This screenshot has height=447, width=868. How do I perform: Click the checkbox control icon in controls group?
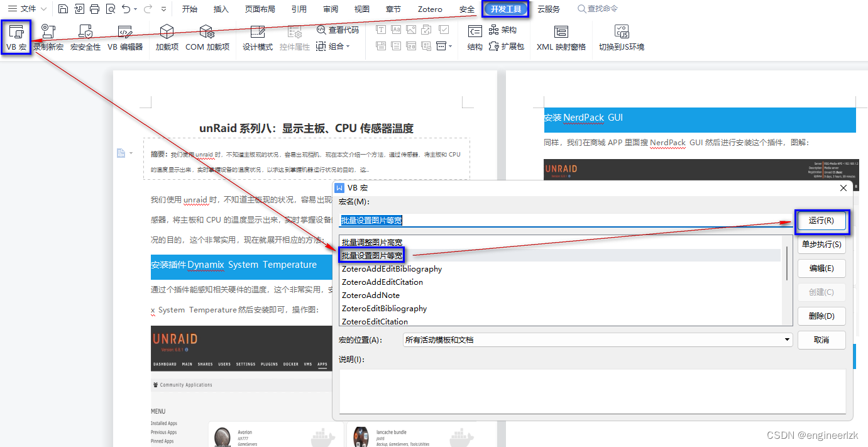444,30
